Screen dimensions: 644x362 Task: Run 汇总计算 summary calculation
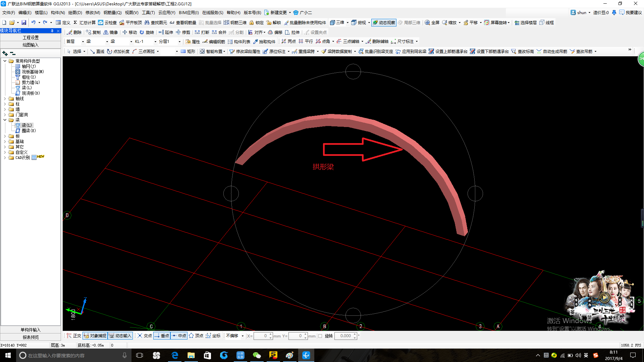click(x=84, y=22)
